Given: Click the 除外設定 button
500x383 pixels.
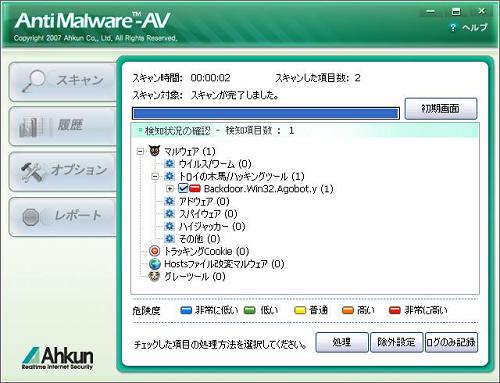Looking at the screenshot, I should point(396,342).
